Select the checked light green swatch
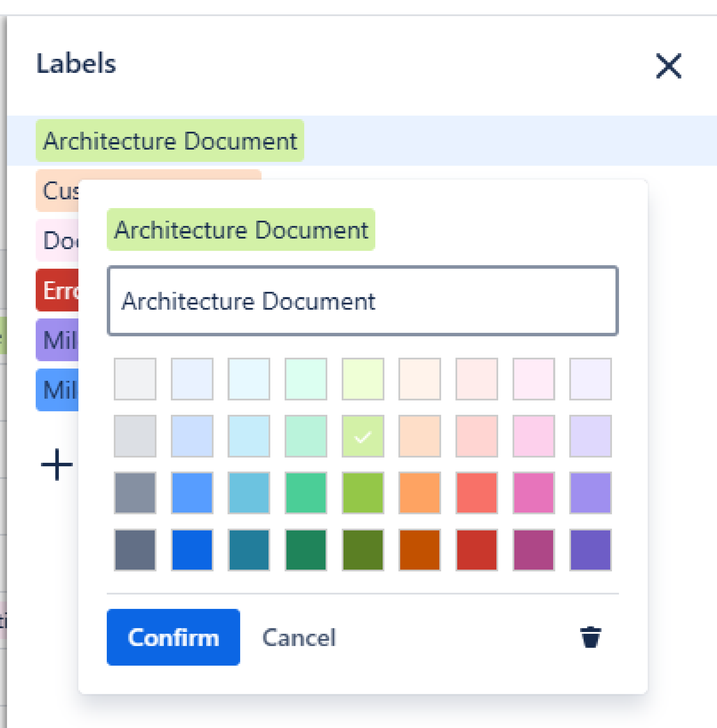This screenshot has height=728, width=717. 363,436
